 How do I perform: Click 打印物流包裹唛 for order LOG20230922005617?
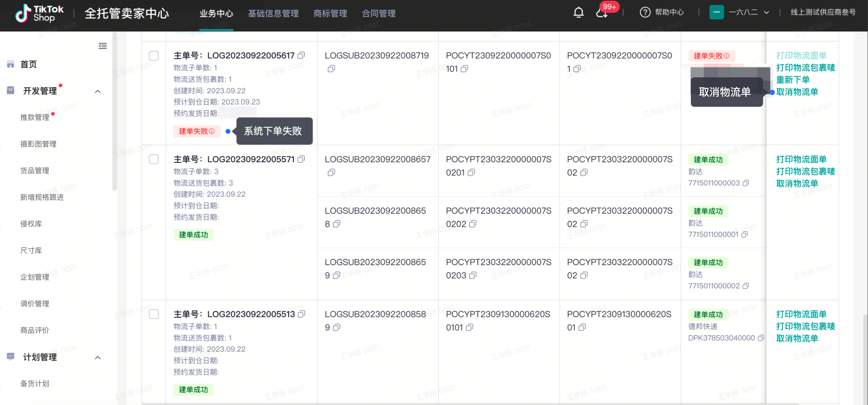tap(806, 67)
